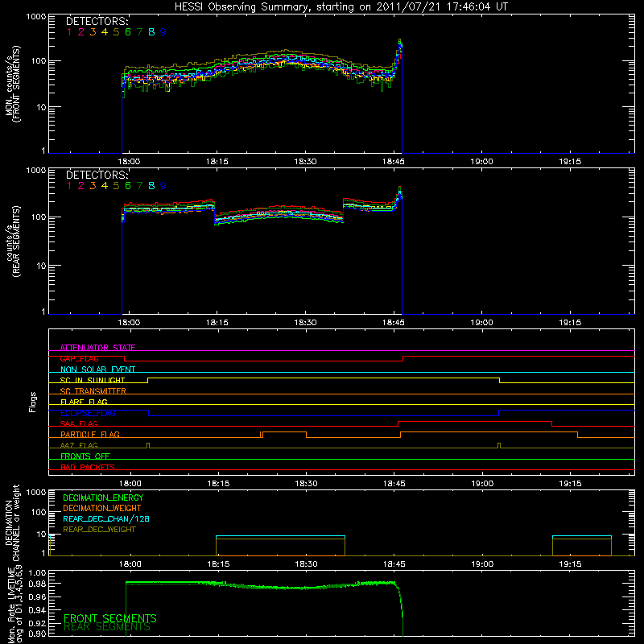Click the DECIMATION CHANNEL or weight axis title
Viewport: 644px width, 644px height.
click(13, 522)
